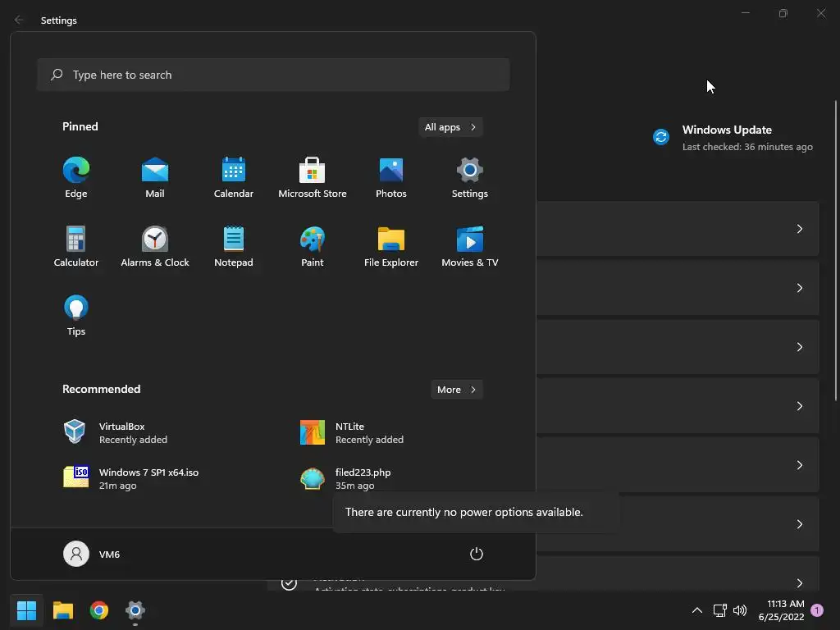Open volume control tray icon
840x630 pixels.
(x=740, y=610)
